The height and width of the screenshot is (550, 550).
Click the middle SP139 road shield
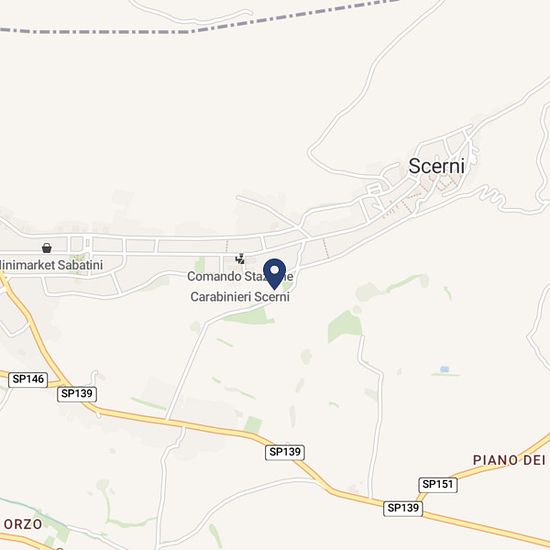(x=285, y=452)
